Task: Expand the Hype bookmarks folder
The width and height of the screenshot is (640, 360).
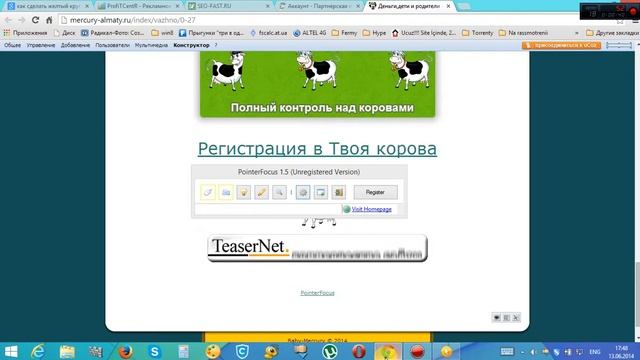Action: tap(374, 33)
